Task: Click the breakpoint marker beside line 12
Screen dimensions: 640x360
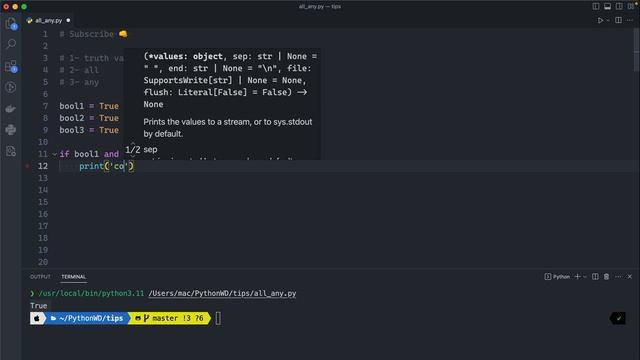Action: tap(28, 166)
